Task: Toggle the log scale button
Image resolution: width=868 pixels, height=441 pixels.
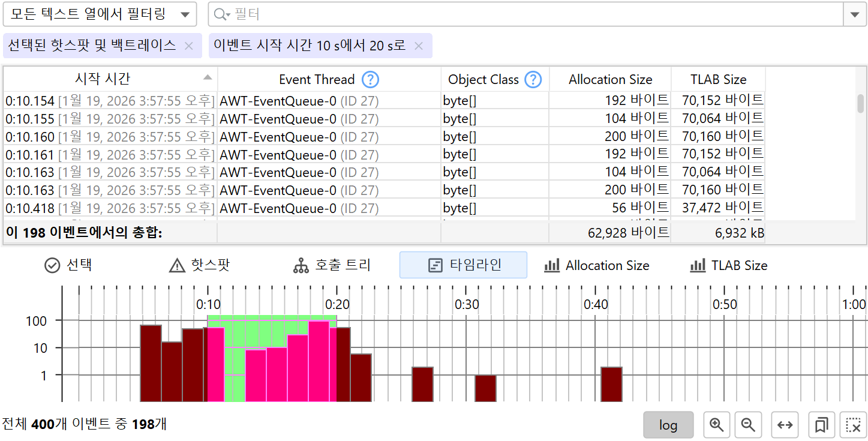Action: (668, 425)
